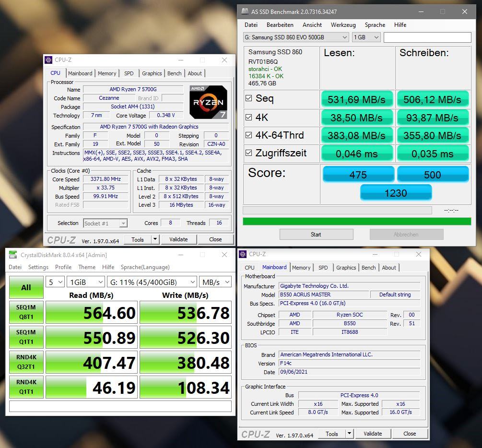
Task: Click the Start button in AS SSD Benchmark
Action: point(316,234)
